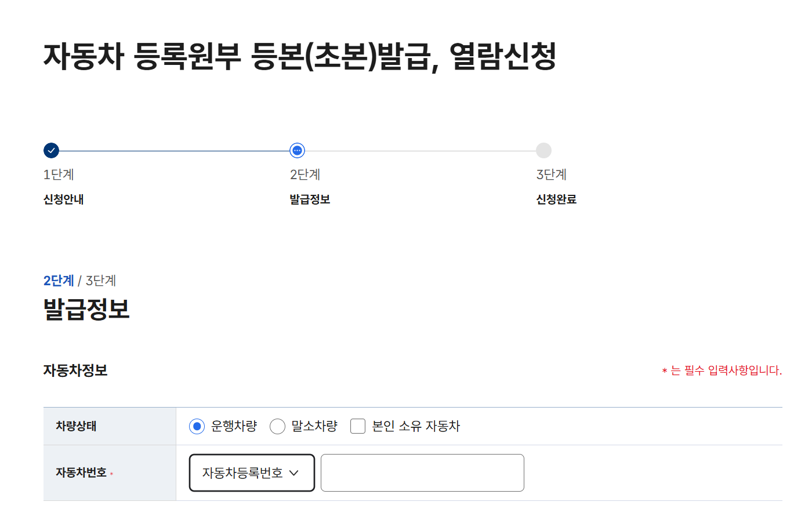The height and width of the screenshot is (516, 812).
Task: Check the 본인 소유 자동차 checkbox
Action: tap(357, 426)
